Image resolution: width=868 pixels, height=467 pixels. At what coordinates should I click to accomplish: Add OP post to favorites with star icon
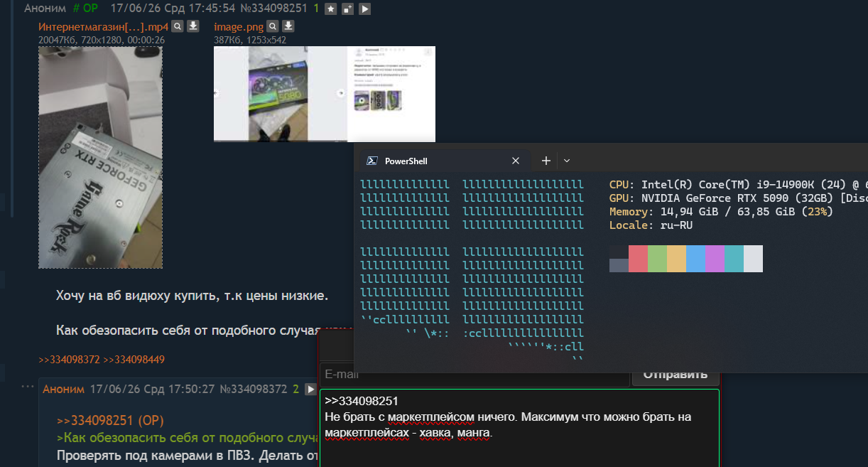tap(330, 9)
